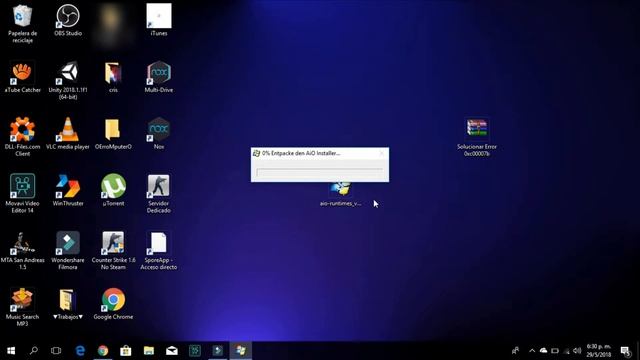Select the MTA San Andreas 1.5 icon
The image size is (640, 360).
pyautogui.click(x=22, y=250)
